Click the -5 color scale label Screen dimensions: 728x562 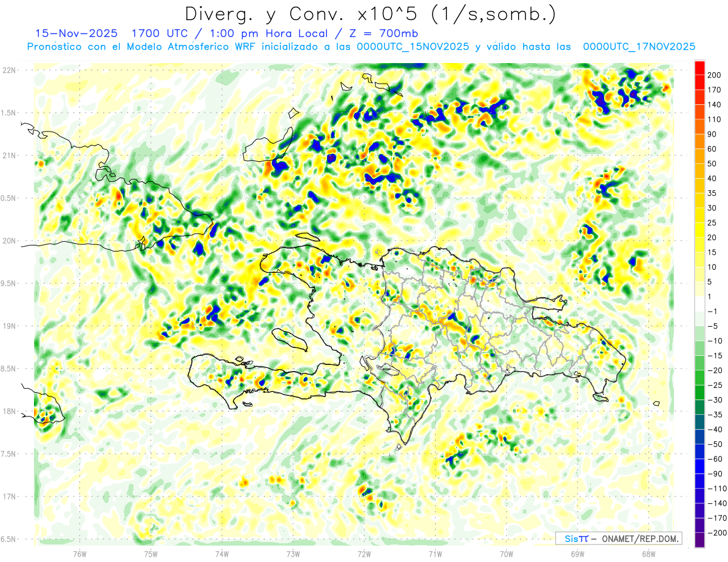click(714, 326)
